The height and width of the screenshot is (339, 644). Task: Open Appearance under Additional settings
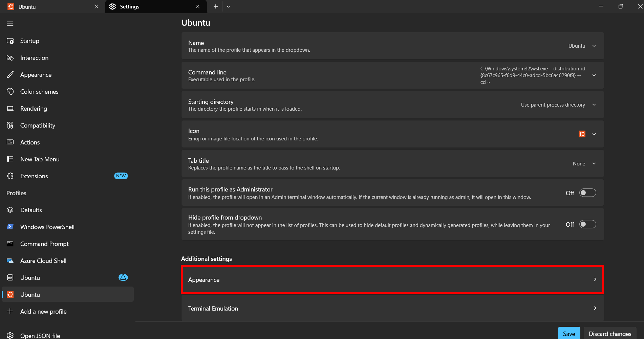(x=392, y=280)
